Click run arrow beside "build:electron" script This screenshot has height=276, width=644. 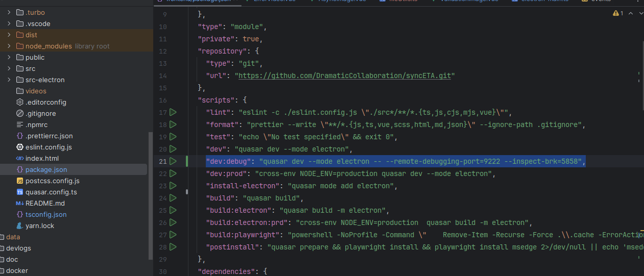[x=173, y=210]
